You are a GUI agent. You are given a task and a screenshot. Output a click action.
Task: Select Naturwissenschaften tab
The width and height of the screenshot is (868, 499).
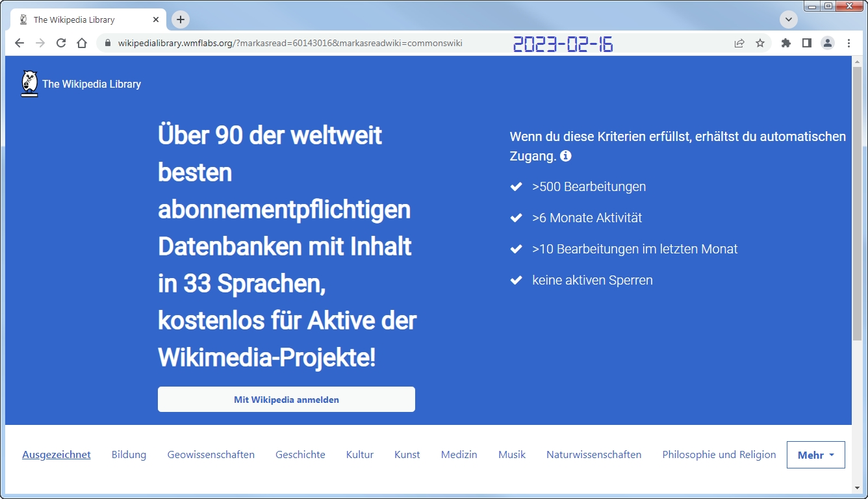coord(594,455)
